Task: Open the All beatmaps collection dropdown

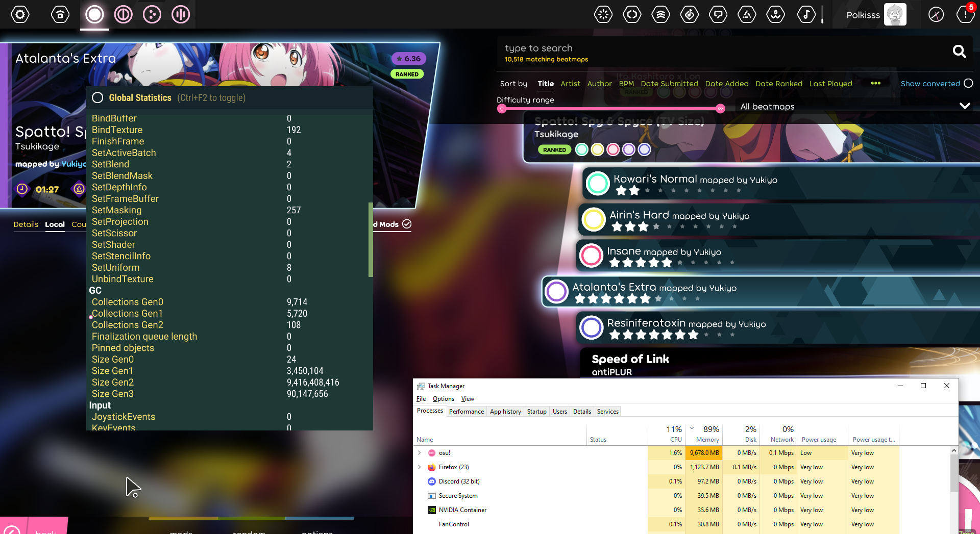Action: (x=855, y=106)
